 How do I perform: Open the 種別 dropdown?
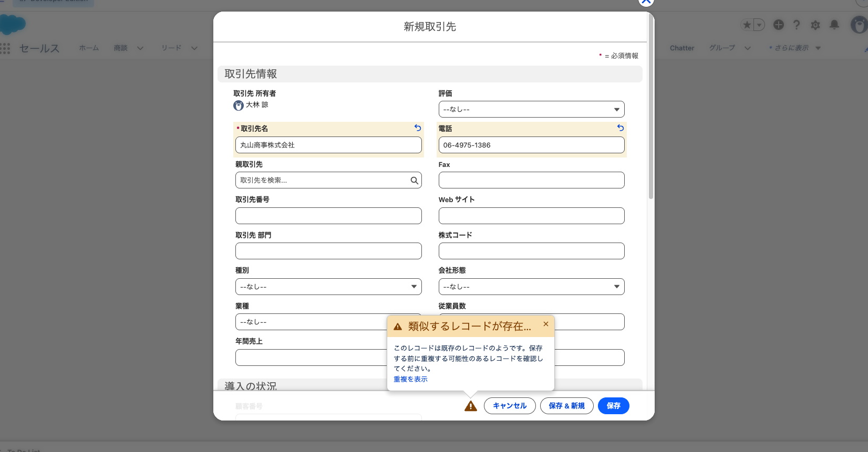(x=328, y=287)
